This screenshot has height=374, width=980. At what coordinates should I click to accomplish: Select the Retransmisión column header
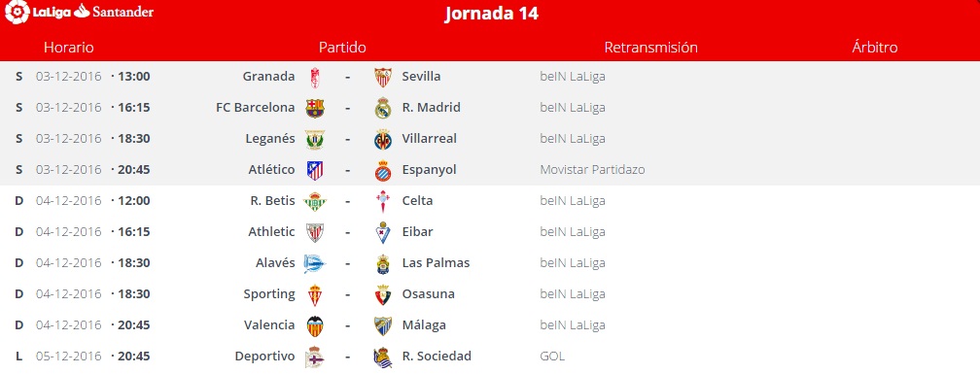click(650, 48)
